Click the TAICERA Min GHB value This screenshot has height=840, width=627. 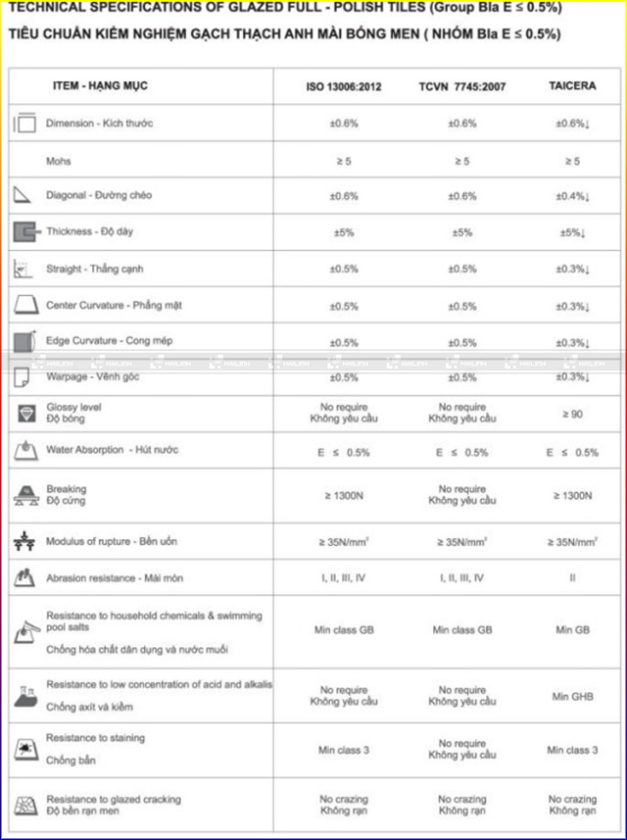click(x=572, y=696)
